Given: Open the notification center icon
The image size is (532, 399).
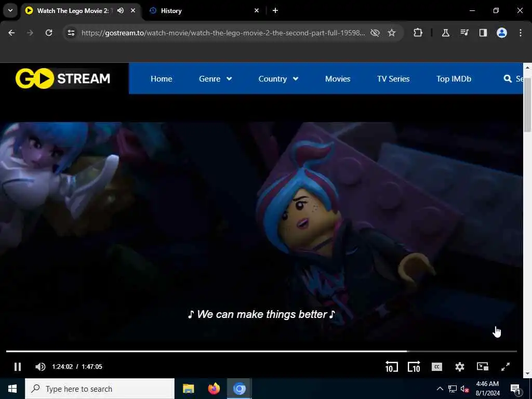Looking at the screenshot, I should coord(515,389).
